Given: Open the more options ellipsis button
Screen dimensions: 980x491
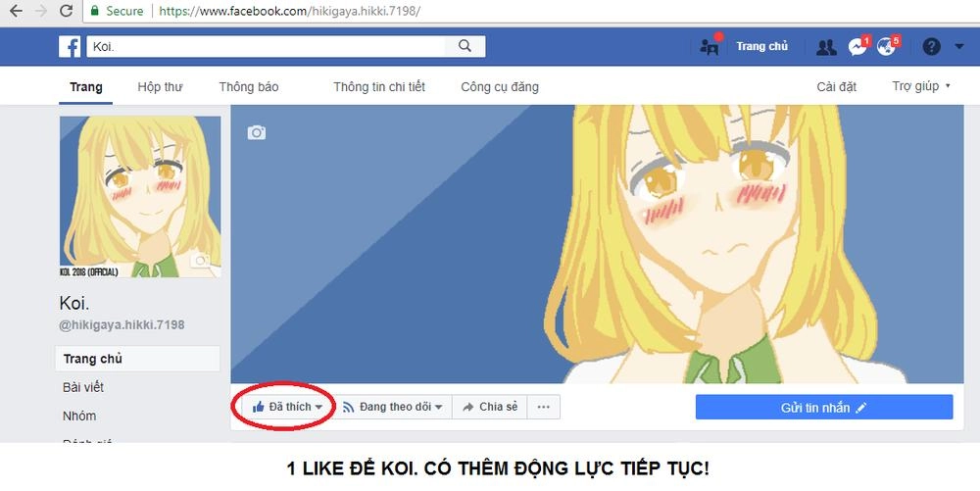Looking at the screenshot, I should tap(544, 407).
